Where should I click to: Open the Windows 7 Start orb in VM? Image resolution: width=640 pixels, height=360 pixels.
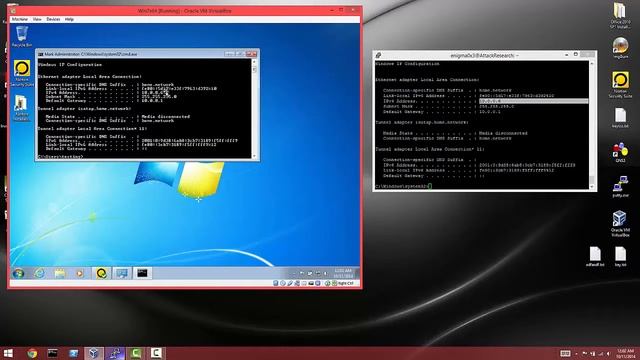click(18, 273)
